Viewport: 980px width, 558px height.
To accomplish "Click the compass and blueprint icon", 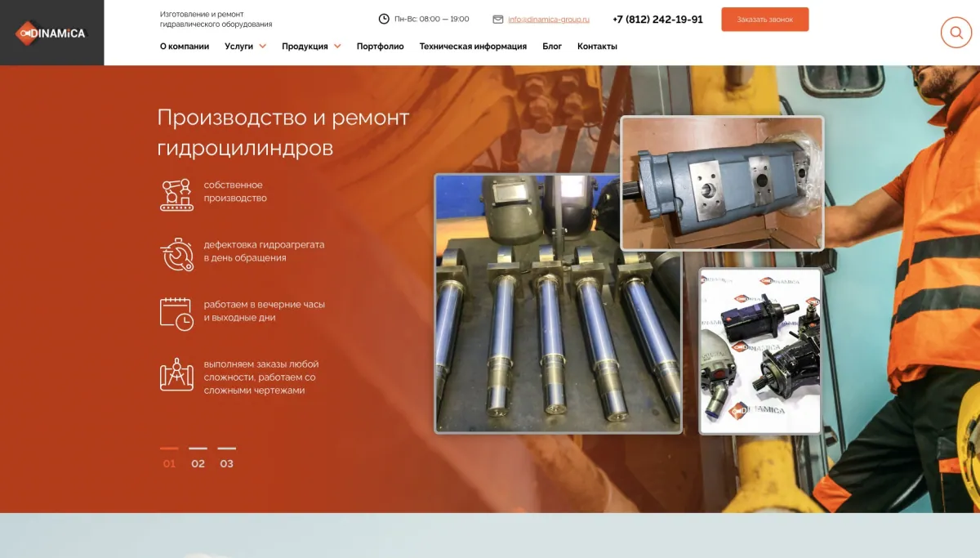I will (x=176, y=374).
